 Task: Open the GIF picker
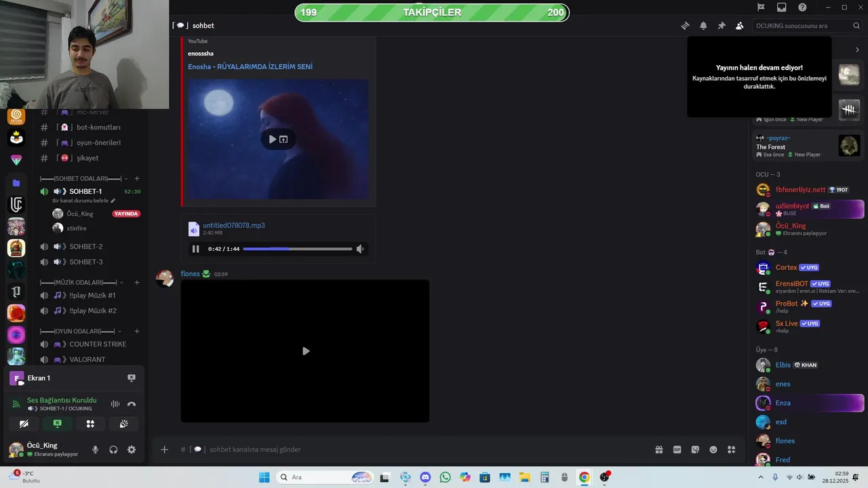(x=677, y=449)
